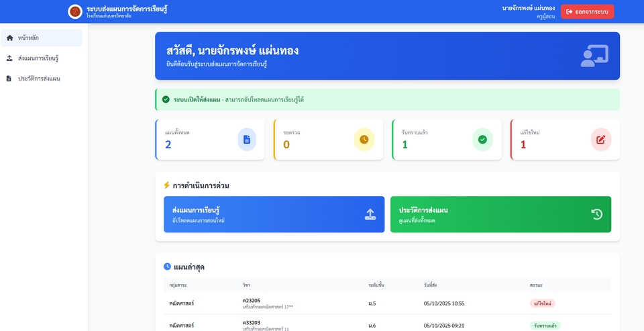Click the clock icon beside แผนล่าสุด heading
This screenshot has height=331, width=644.
click(167, 267)
